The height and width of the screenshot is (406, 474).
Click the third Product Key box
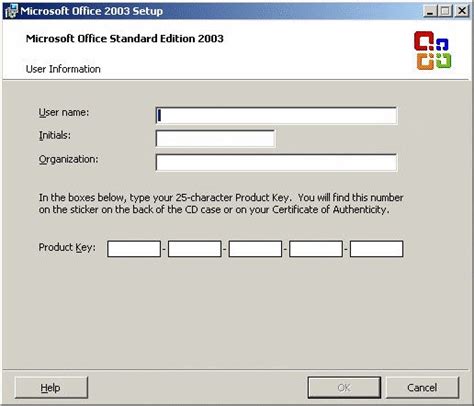click(x=255, y=249)
